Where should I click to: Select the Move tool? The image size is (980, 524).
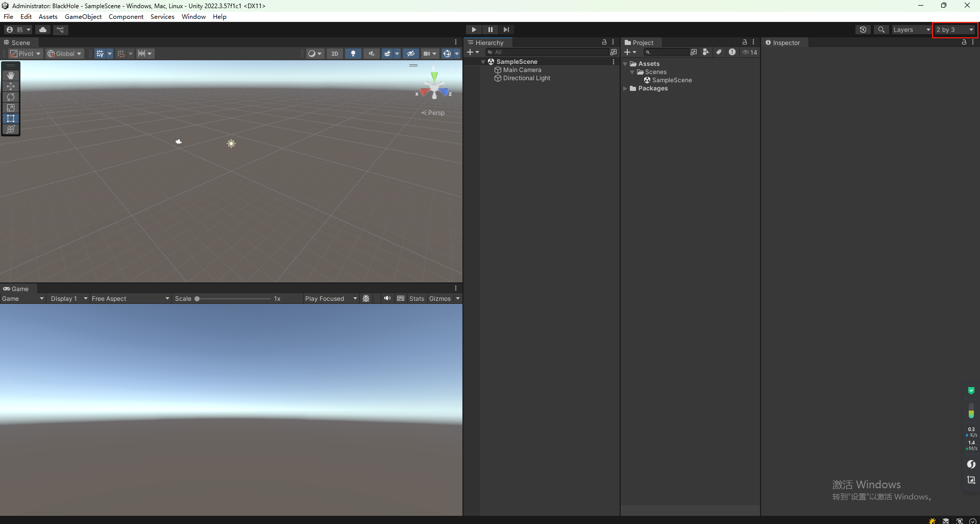point(11,86)
